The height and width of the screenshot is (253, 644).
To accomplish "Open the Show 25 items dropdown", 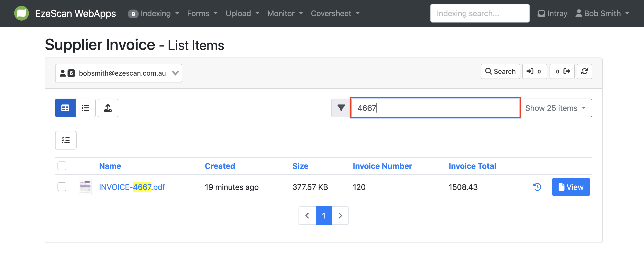I will [556, 108].
